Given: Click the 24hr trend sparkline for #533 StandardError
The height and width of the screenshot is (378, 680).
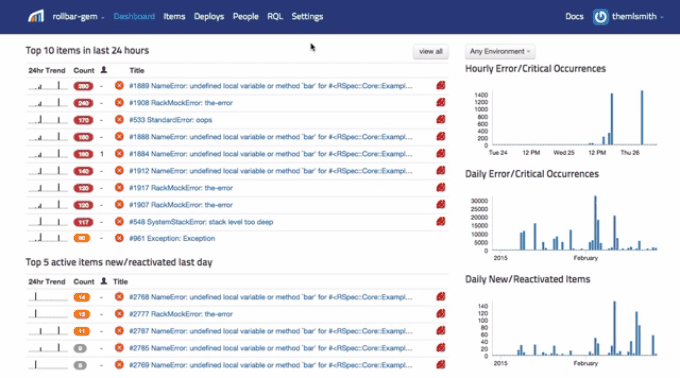Looking at the screenshot, I should 48,120.
